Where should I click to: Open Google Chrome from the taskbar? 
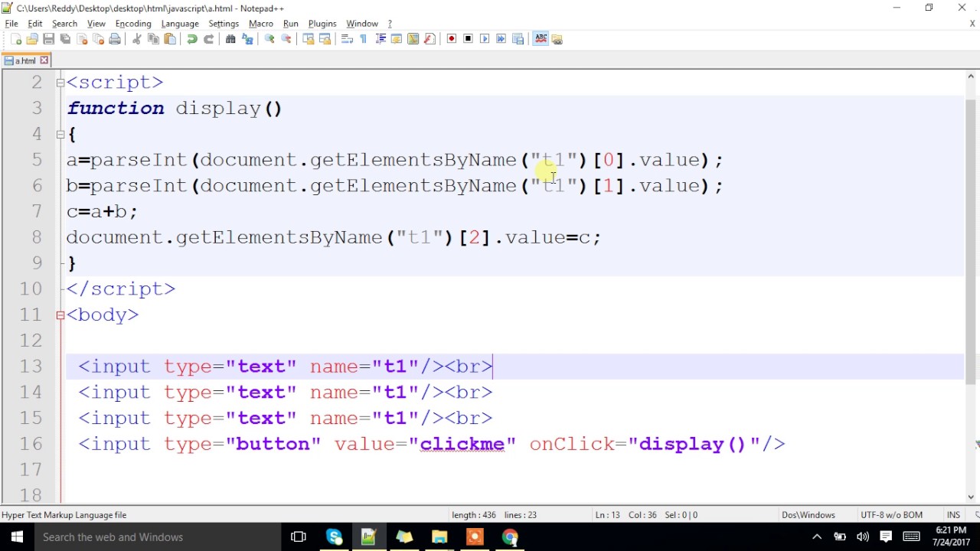[510, 537]
